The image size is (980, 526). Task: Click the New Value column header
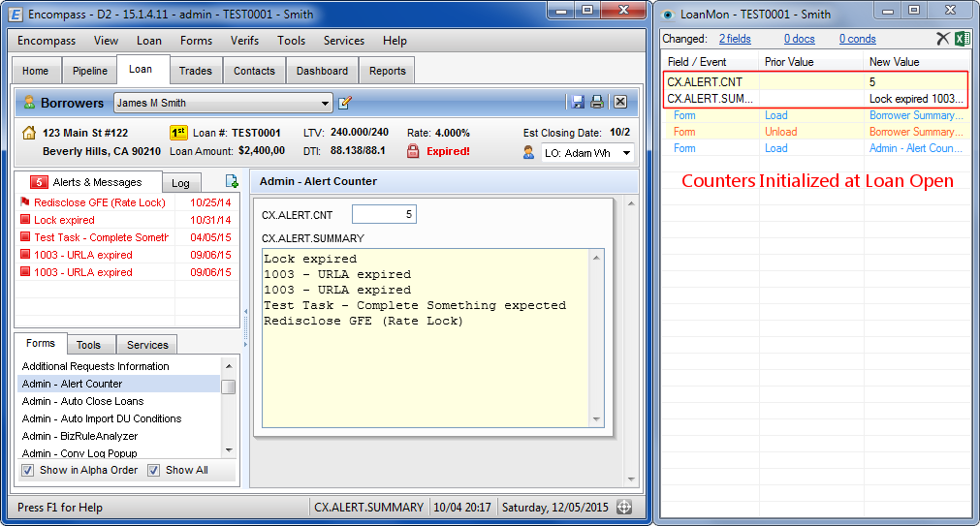916,62
